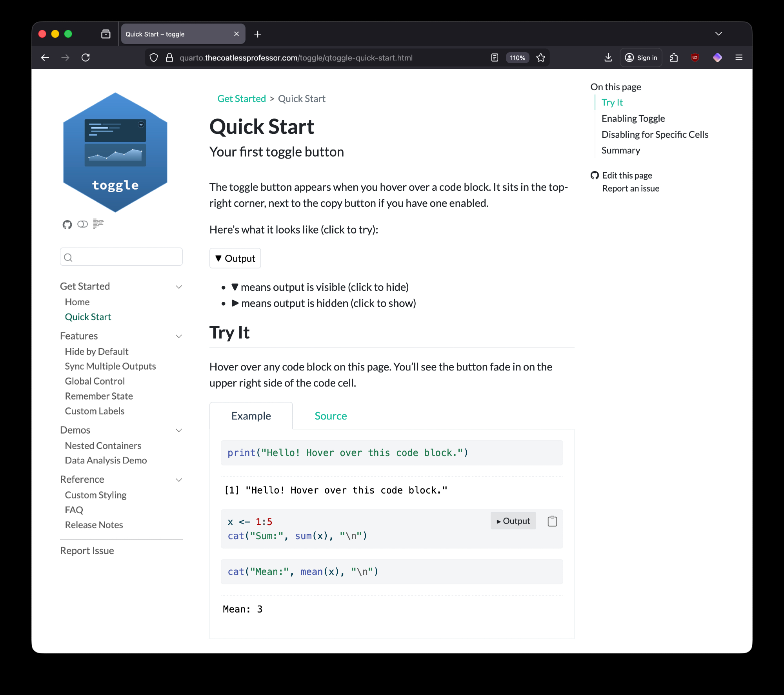Image resolution: width=784 pixels, height=695 pixels.
Task: Reload the page
Action: coord(85,58)
